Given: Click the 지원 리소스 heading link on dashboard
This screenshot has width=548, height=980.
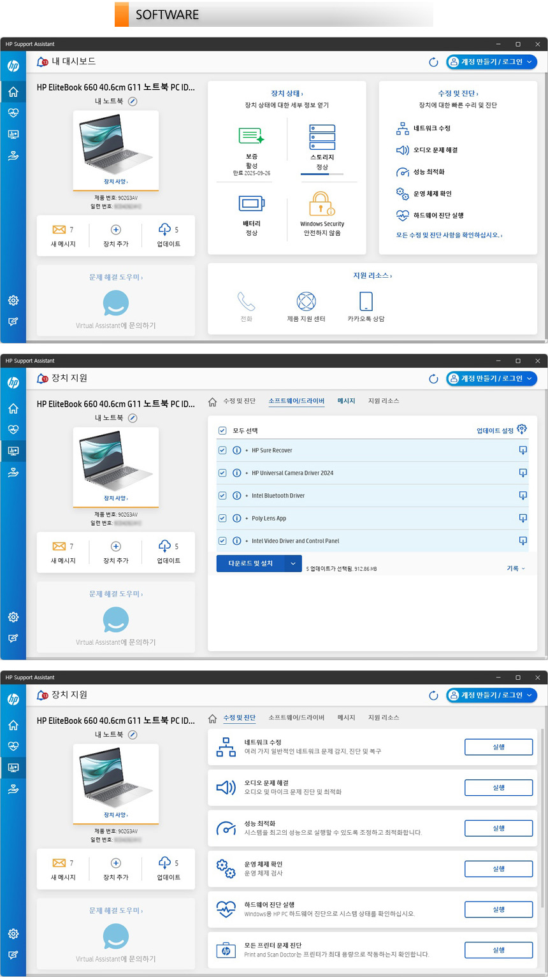Looking at the screenshot, I should coord(373,276).
